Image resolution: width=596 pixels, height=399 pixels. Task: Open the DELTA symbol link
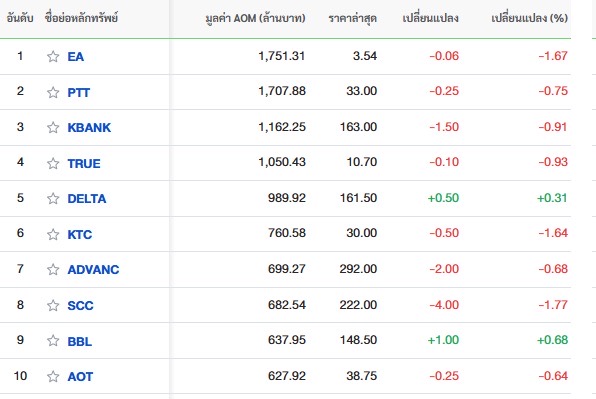(87, 198)
